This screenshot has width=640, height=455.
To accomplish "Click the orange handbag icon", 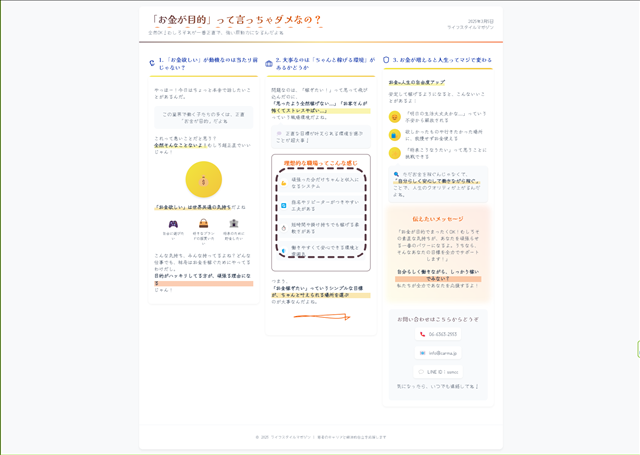I will click(x=203, y=223).
